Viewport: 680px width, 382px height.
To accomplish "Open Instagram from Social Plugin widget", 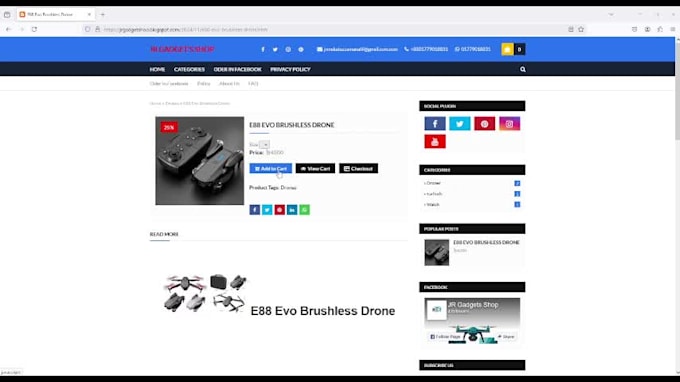I will [x=509, y=124].
